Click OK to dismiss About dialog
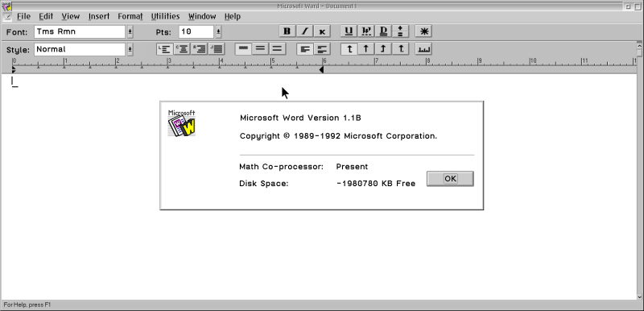The width and height of the screenshot is (644, 311). coord(450,179)
